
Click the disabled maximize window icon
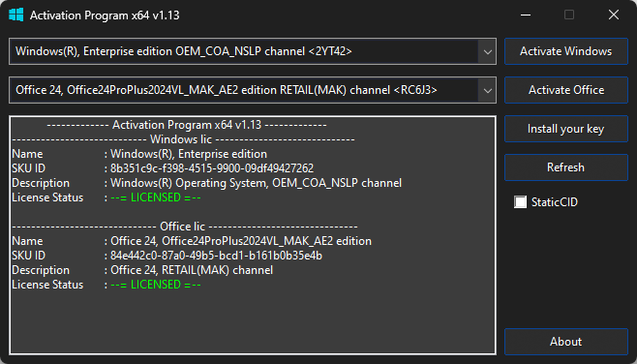569,15
